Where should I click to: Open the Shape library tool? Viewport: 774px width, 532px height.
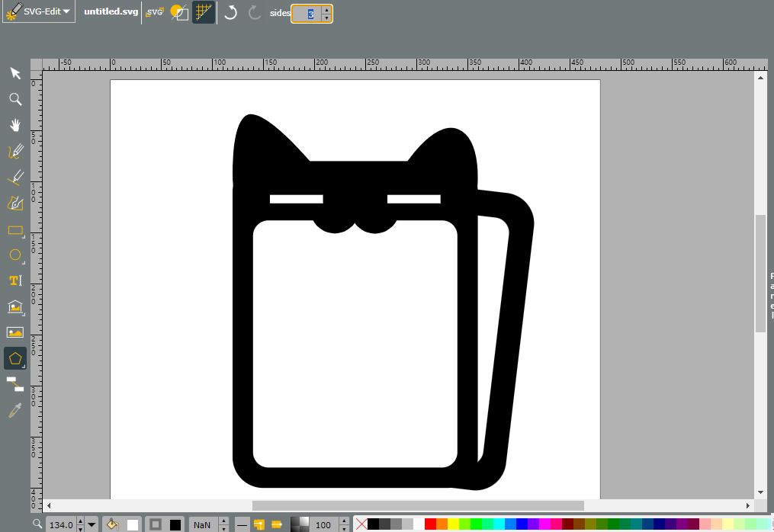click(x=15, y=306)
